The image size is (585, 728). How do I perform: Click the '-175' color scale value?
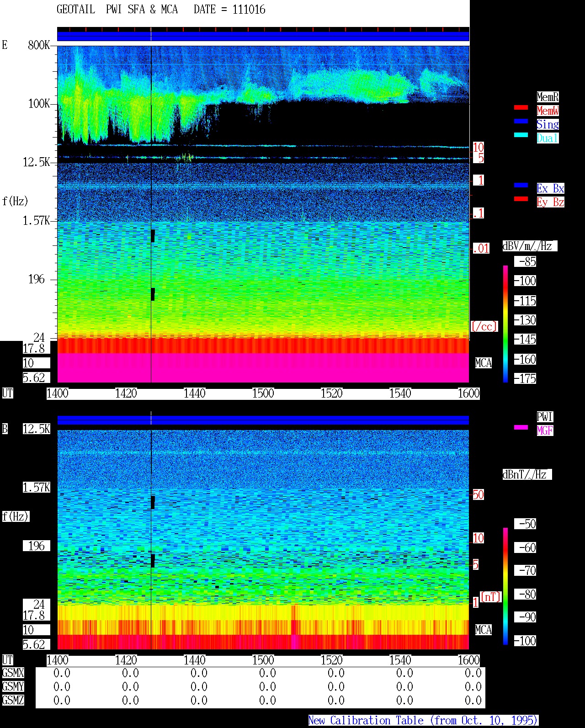[x=525, y=379]
